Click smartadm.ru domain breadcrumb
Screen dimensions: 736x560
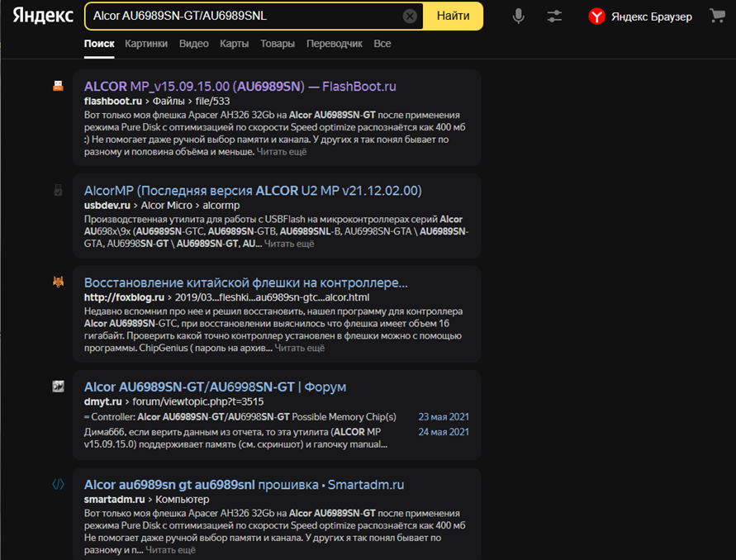click(x=114, y=499)
